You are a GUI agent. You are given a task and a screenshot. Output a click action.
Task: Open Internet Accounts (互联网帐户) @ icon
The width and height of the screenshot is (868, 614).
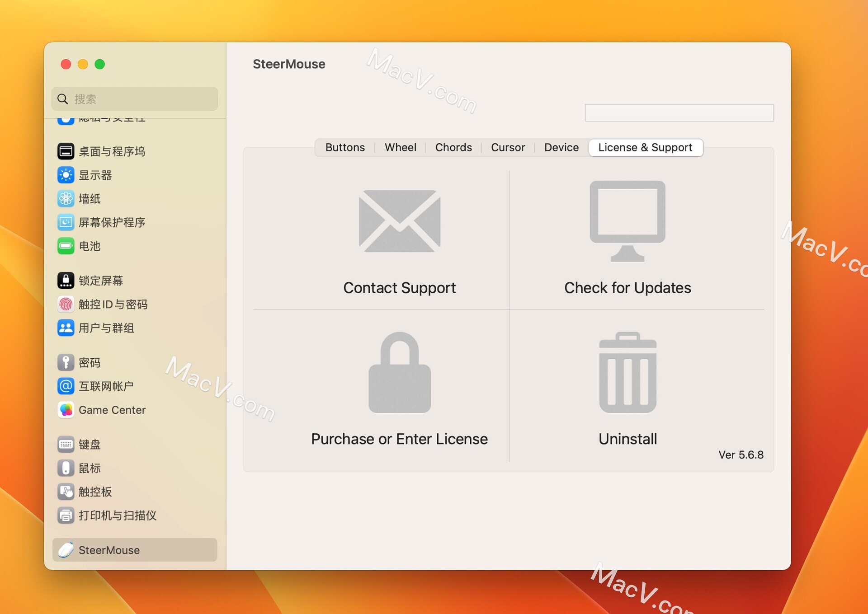tap(66, 386)
